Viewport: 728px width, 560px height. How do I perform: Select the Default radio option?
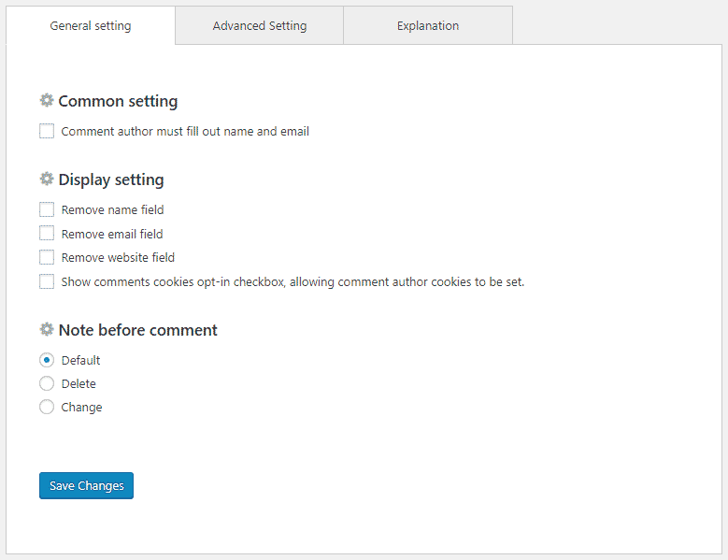click(47, 360)
